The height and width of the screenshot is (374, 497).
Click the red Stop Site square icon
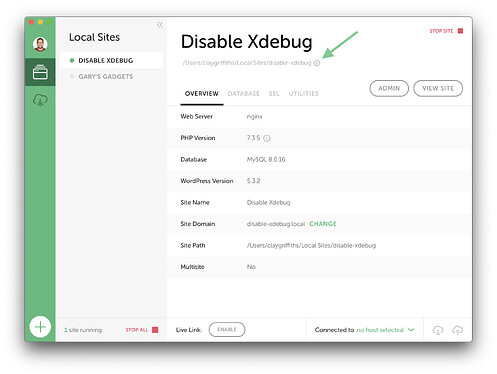click(x=460, y=31)
